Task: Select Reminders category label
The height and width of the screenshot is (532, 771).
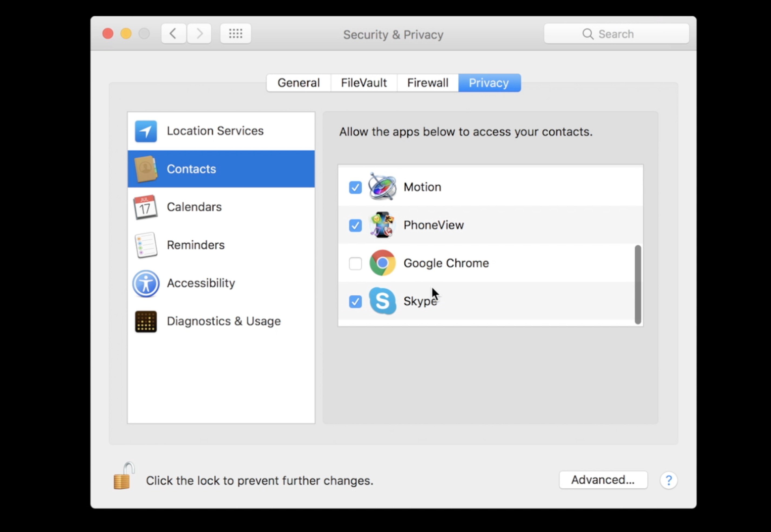Action: coord(196,245)
